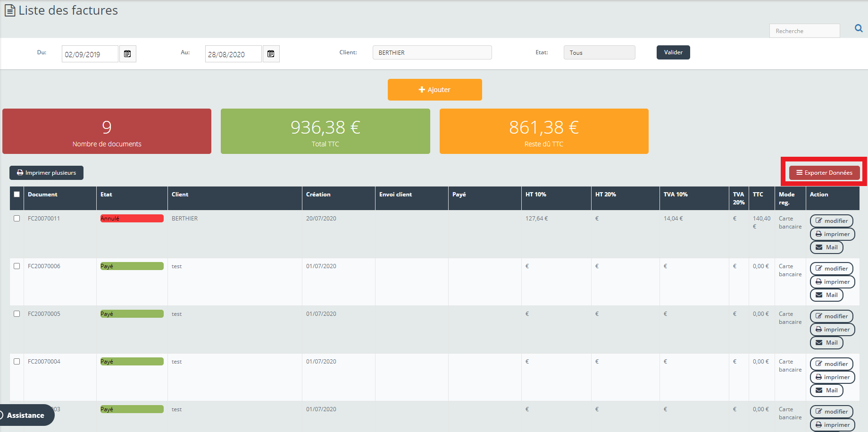
Task: Open calendar picker for Du date
Action: [127, 54]
